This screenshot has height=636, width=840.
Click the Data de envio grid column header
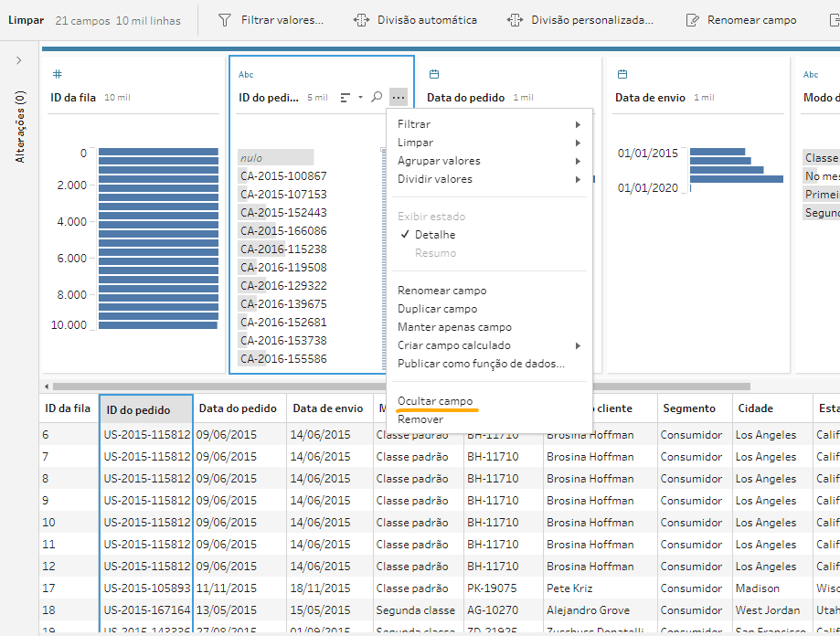pyautogui.click(x=329, y=408)
